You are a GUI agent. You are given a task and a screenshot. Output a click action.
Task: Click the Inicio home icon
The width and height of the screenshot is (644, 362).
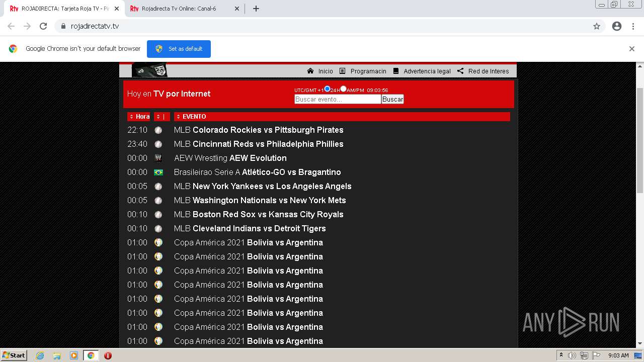pyautogui.click(x=310, y=71)
